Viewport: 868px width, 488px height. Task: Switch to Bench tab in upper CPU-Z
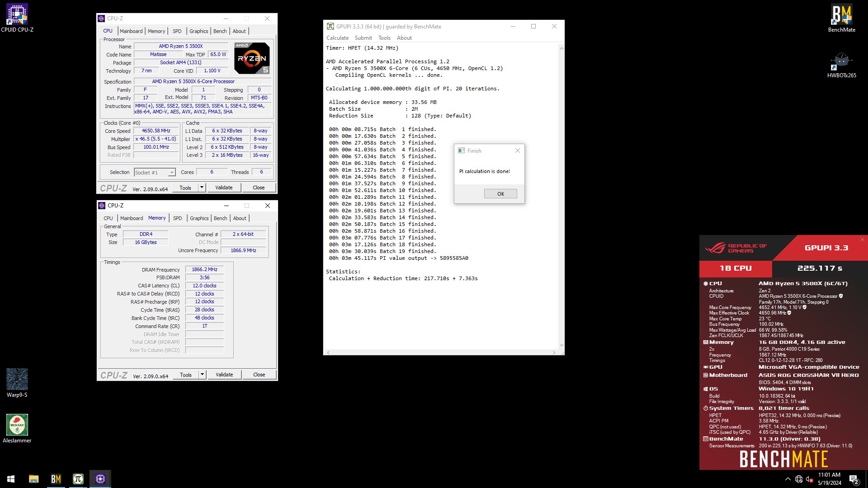click(220, 31)
